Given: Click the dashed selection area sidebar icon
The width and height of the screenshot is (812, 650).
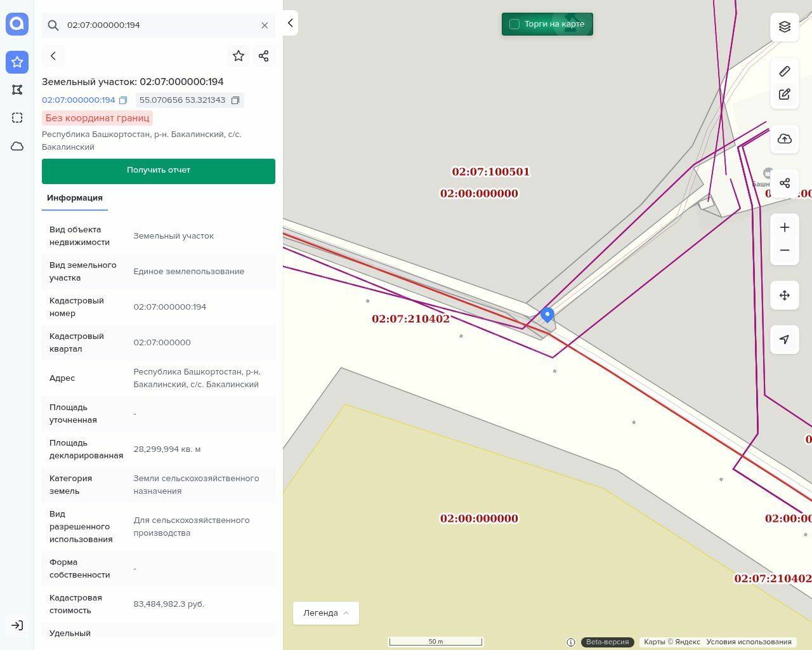Looking at the screenshot, I should pos(17,118).
